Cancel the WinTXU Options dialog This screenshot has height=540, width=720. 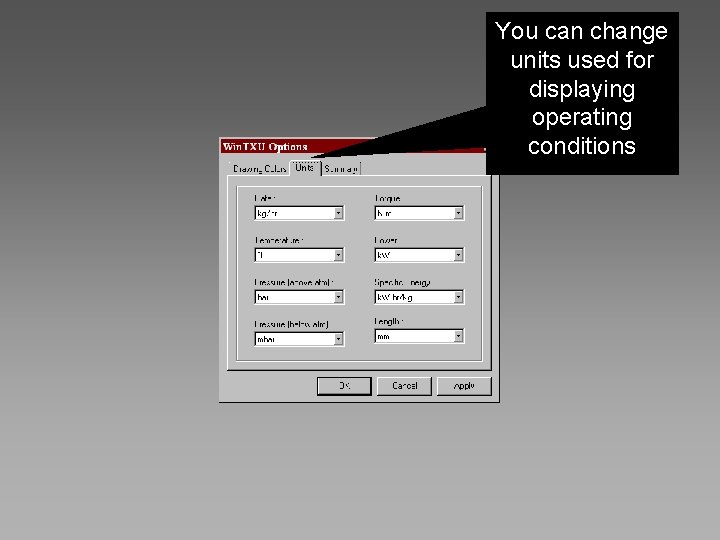(404, 386)
